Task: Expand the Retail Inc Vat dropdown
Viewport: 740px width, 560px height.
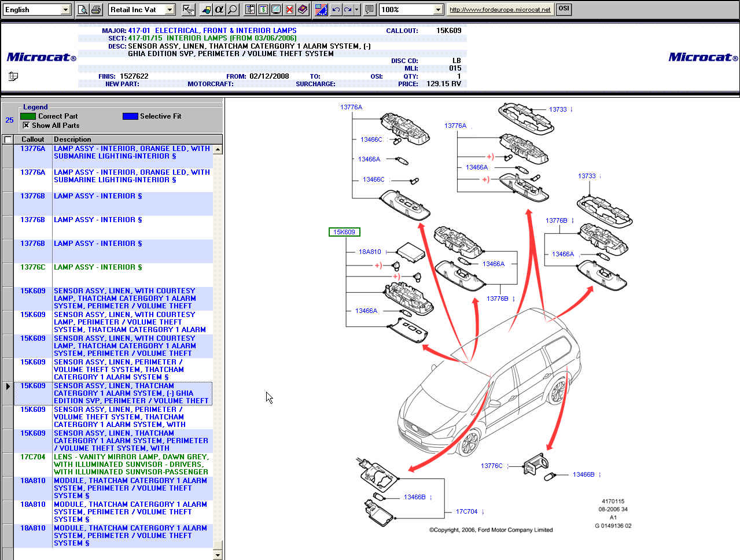Action: pos(170,10)
